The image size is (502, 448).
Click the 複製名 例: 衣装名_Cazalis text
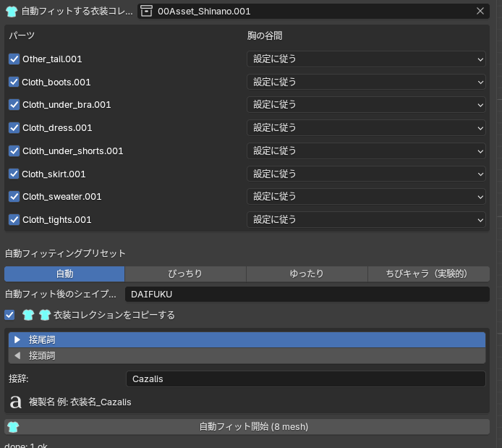(x=80, y=402)
